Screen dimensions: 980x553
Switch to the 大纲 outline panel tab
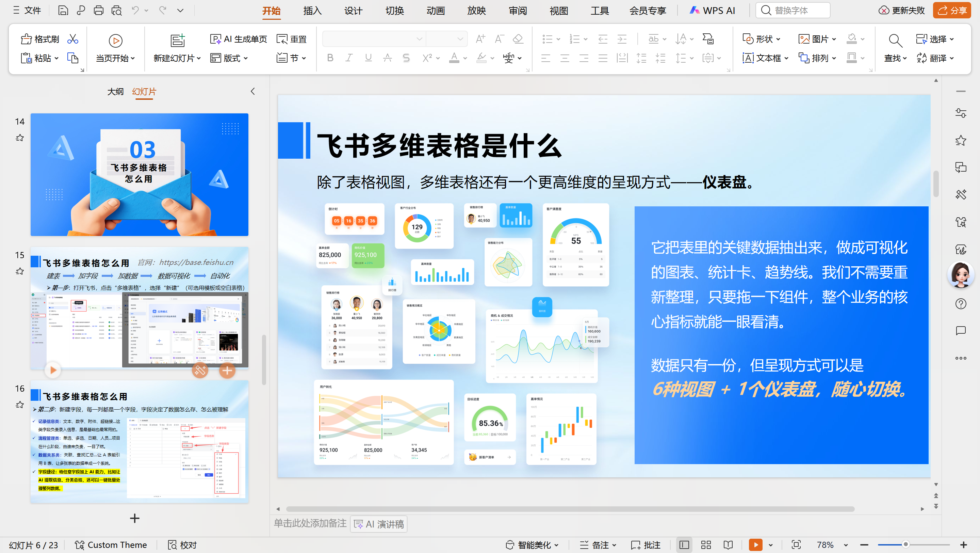pos(115,91)
